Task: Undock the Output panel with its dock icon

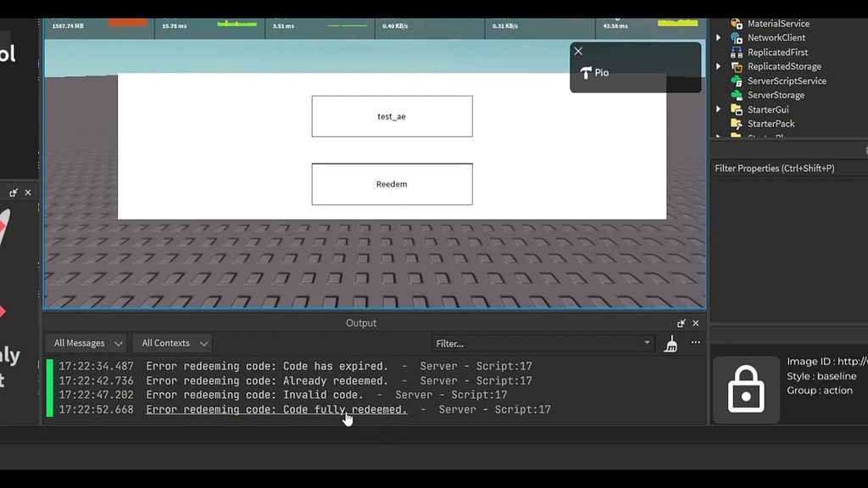Action: pyautogui.click(x=681, y=323)
